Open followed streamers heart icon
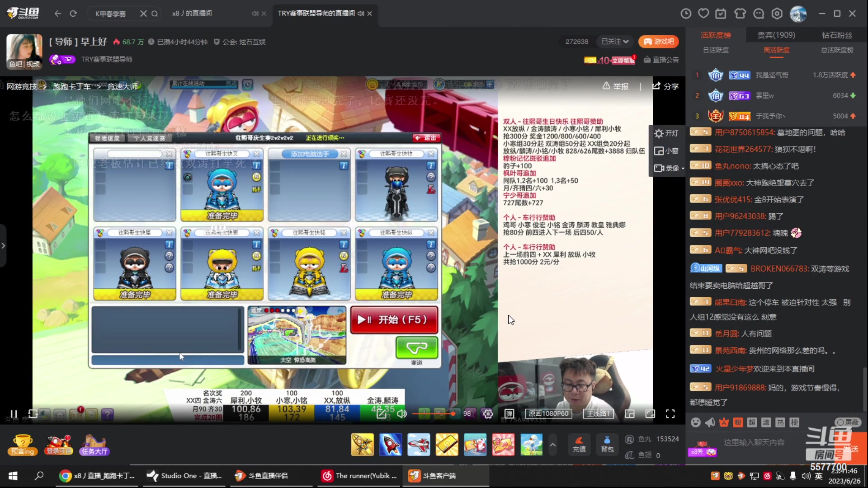This screenshot has width=868, height=488. [x=703, y=14]
